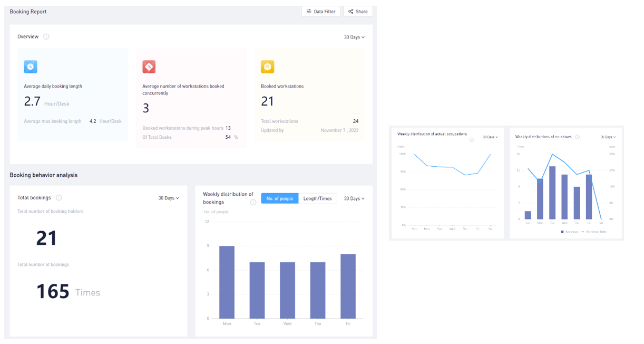Click the Monday bar in weekly bookings chart
The width and height of the screenshot is (644, 344).
[227, 282]
